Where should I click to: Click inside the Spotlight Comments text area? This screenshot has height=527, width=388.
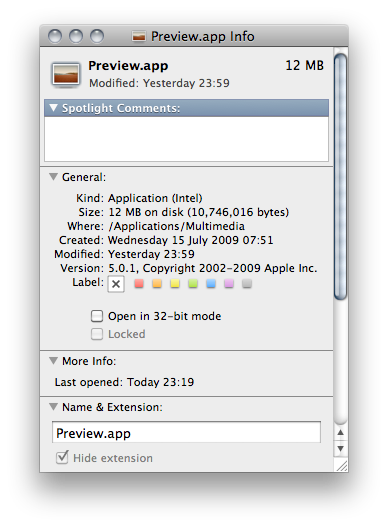186,139
